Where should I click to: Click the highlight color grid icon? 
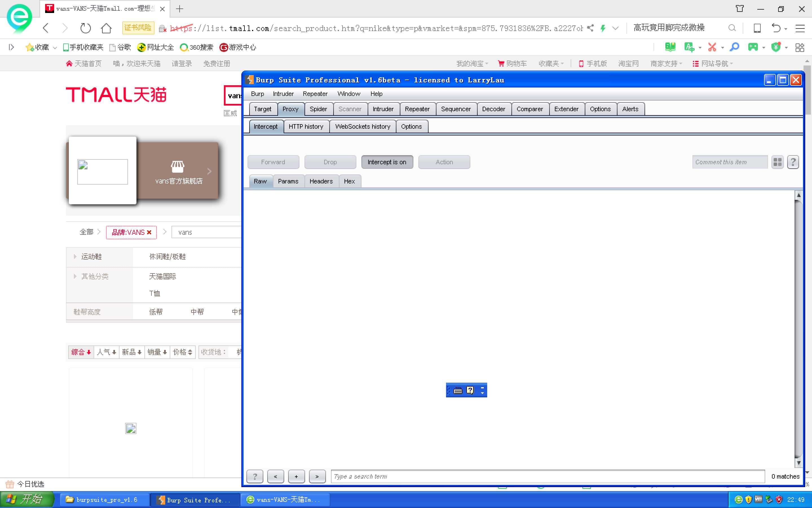[x=777, y=162]
